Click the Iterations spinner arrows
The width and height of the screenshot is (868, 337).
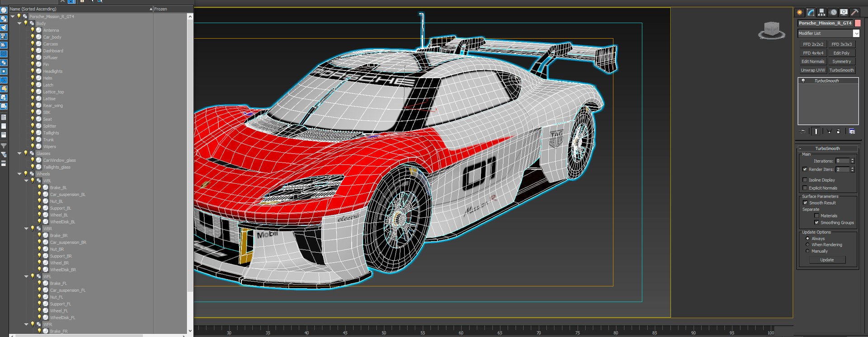853,161
